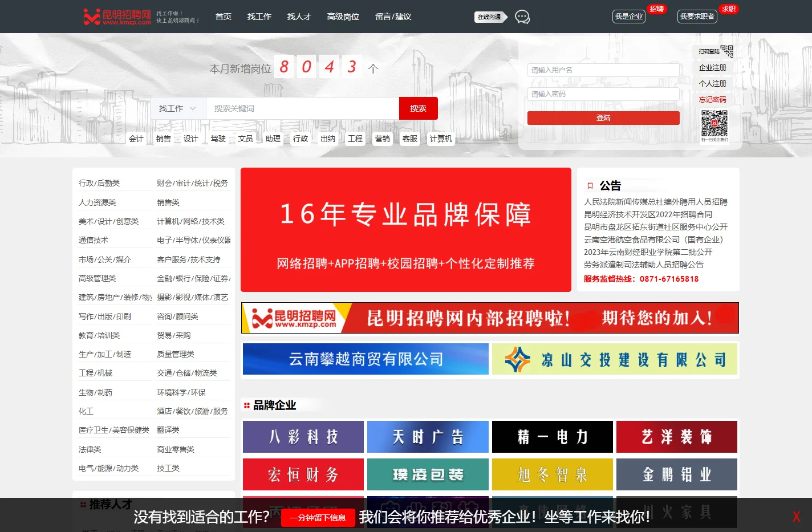Select the 计算机 quick keyword
The width and height of the screenshot is (812, 532).
(441, 139)
